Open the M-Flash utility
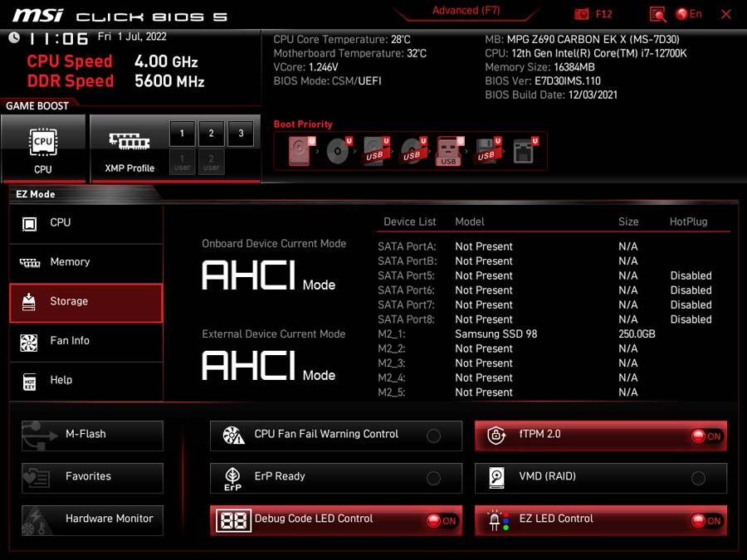 [92, 435]
